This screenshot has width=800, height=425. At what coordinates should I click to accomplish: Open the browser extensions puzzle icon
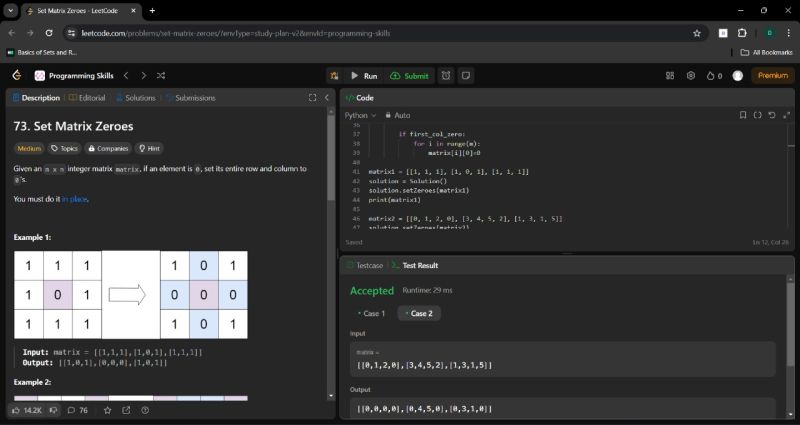pyautogui.click(x=742, y=33)
